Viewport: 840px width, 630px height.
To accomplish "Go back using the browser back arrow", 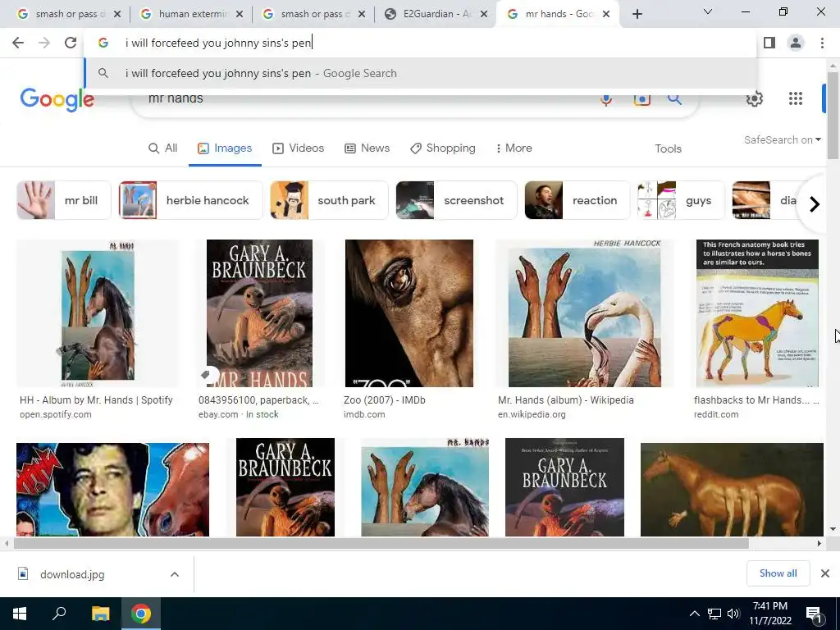I will (18, 43).
